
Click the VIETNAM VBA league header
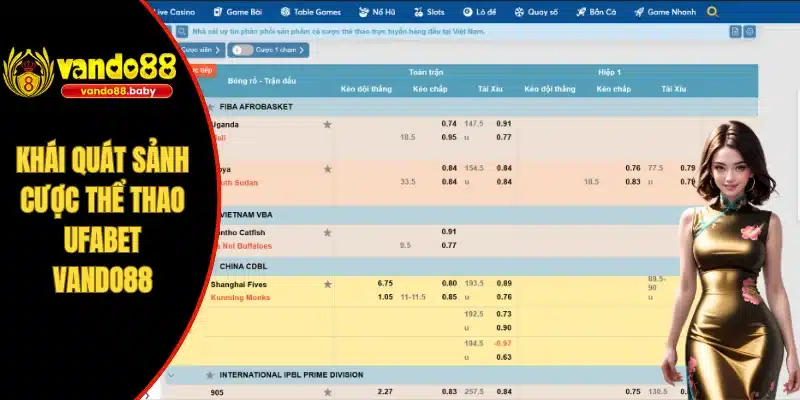tap(246, 215)
